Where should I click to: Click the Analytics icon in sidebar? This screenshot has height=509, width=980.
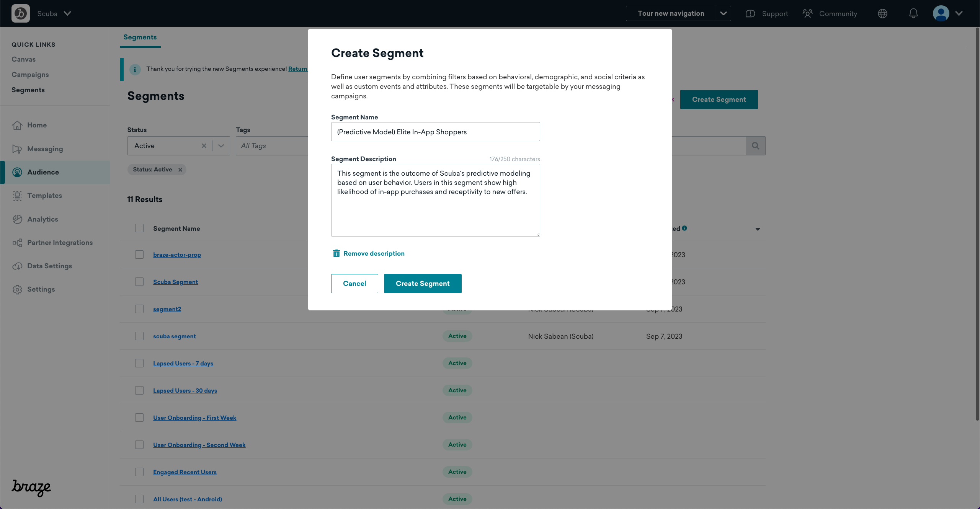coord(18,219)
